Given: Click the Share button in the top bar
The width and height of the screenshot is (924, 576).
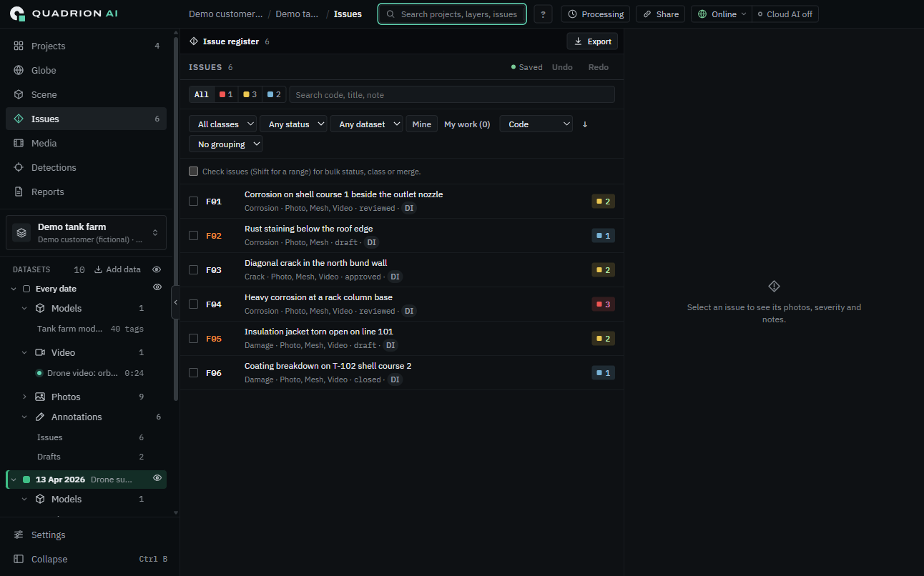Looking at the screenshot, I should pyautogui.click(x=660, y=14).
